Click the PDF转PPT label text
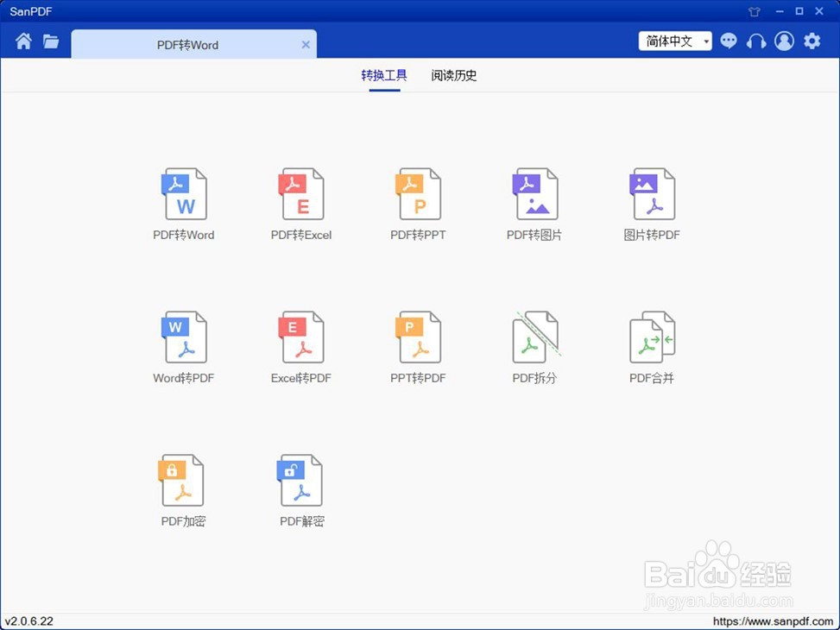 (x=418, y=236)
